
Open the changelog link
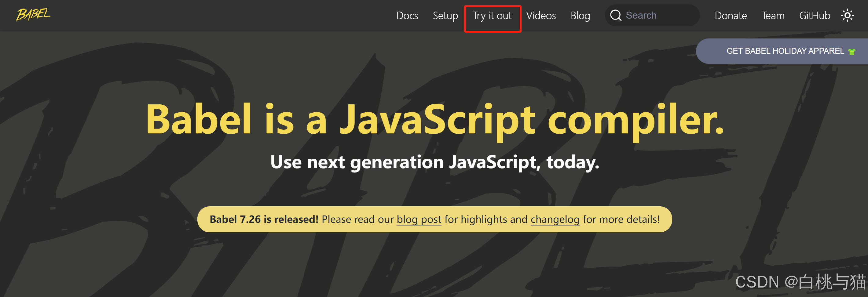click(x=555, y=219)
